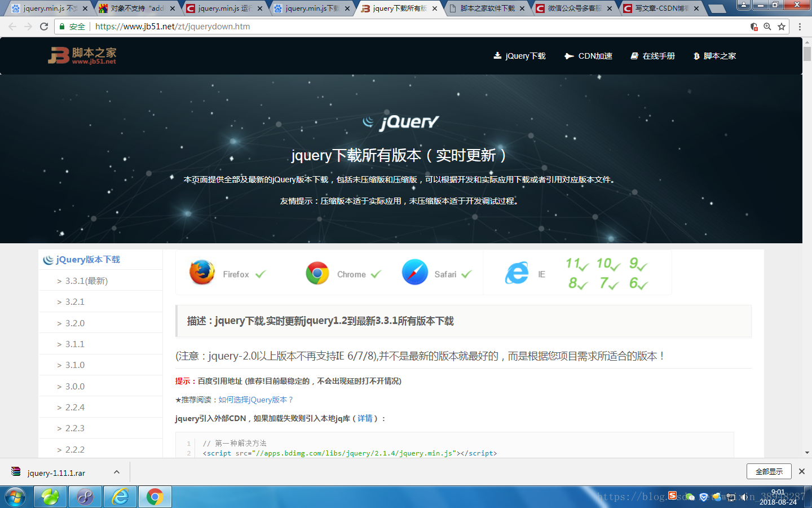This screenshot has width=812, height=508.
Task: Select version 3.0.0 in sidebar
Action: tap(101, 386)
